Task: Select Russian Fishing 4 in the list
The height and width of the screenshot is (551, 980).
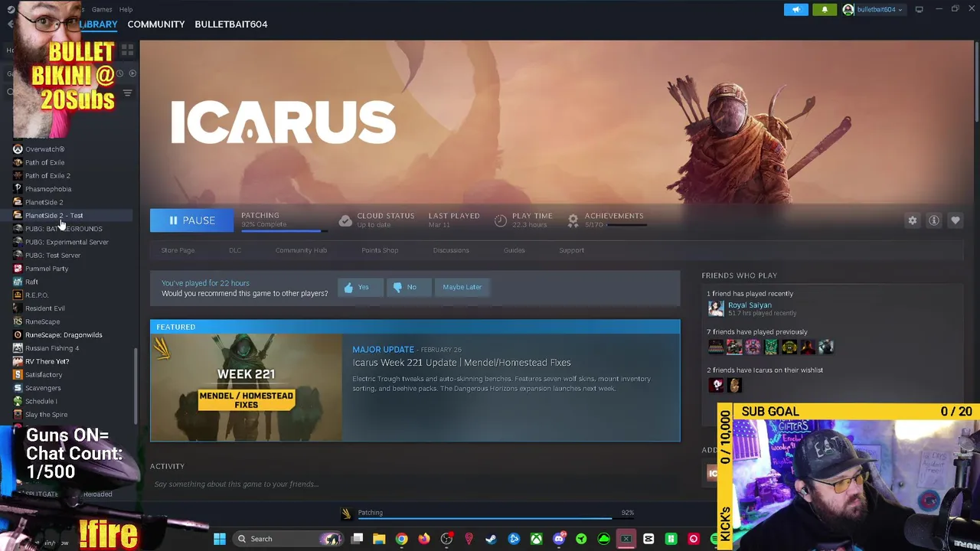Action: [52, 348]
